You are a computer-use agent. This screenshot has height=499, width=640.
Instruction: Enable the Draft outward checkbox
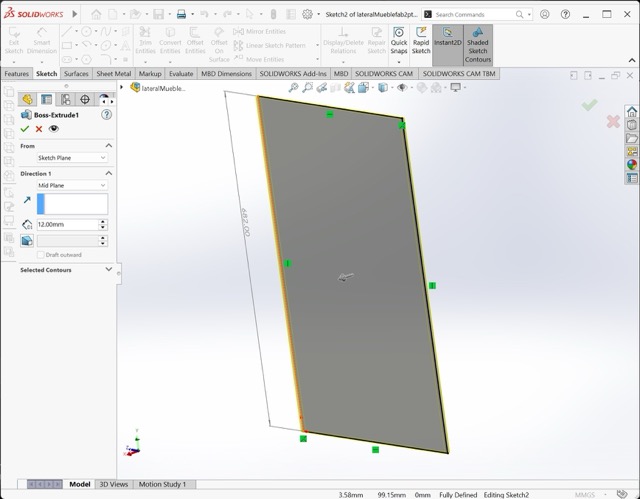(x=40, y=255)
